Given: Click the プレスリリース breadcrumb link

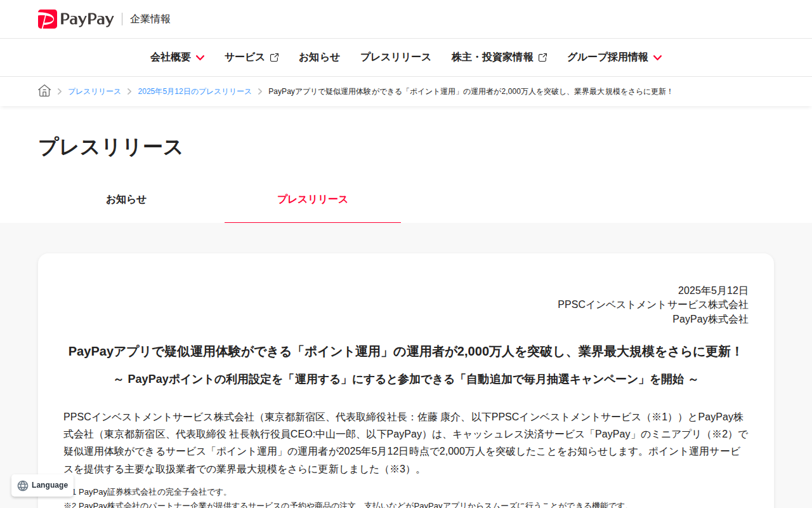Looking at the screenshot, I should [95, 91].
